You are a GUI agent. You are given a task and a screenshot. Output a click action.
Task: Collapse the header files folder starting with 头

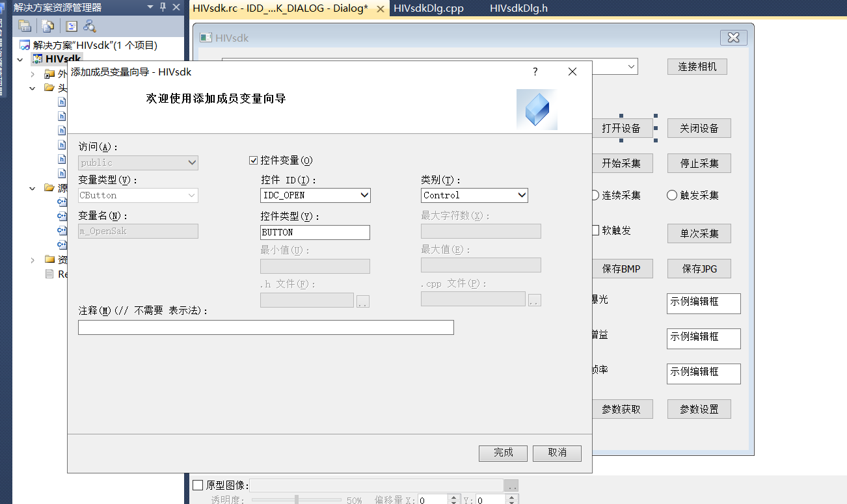point(33,88)
